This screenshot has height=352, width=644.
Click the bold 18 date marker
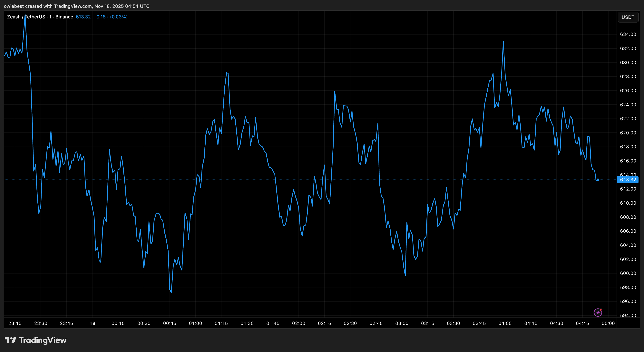pyautogui.click(x=92, y=323)
